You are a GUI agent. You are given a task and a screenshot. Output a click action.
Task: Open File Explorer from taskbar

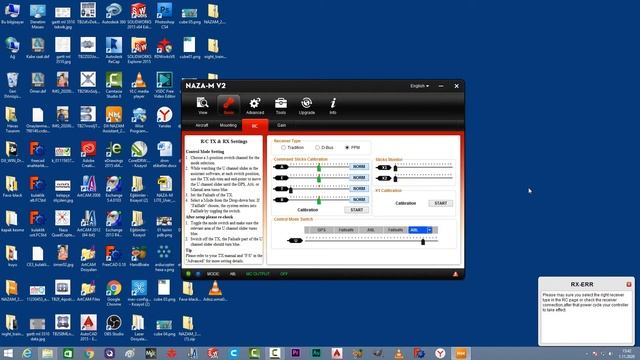point(48,353)
